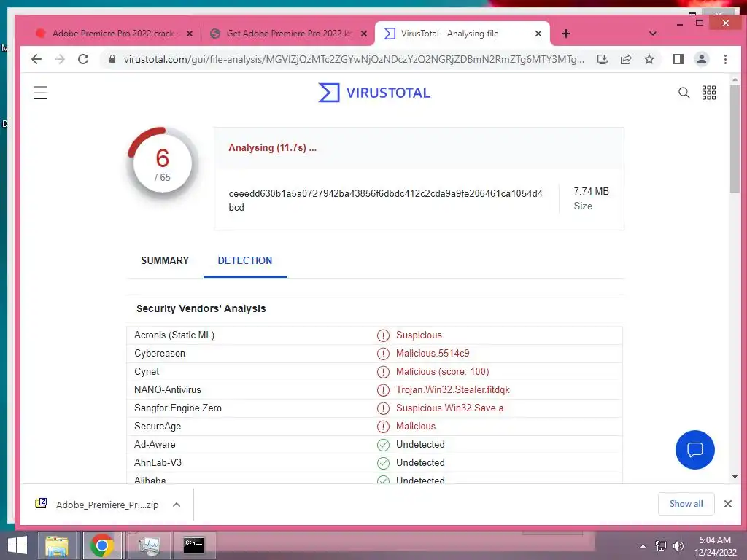Screen dimensions: 747x560
Task: Expand the Adobe_Premiere zip download options
Action: point(177,505)
